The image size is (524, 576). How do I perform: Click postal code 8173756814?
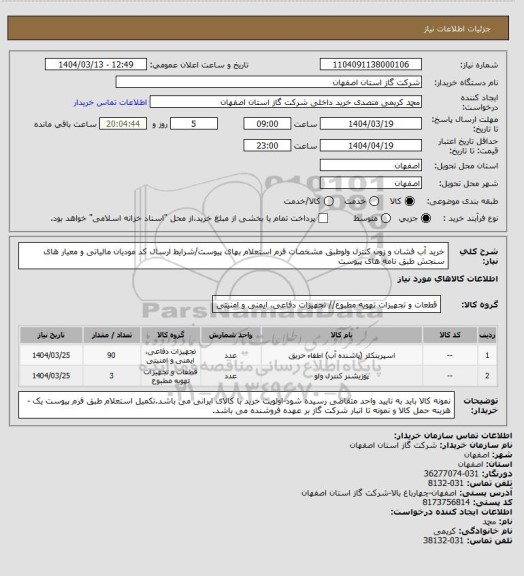[446, 502]
